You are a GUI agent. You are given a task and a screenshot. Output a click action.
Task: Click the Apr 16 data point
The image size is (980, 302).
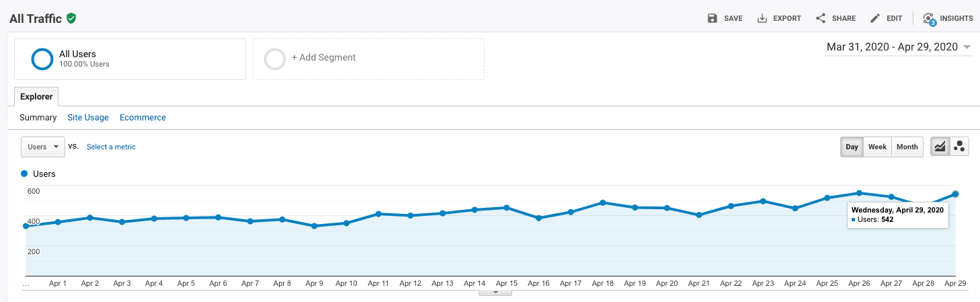[x=538, y=218]
